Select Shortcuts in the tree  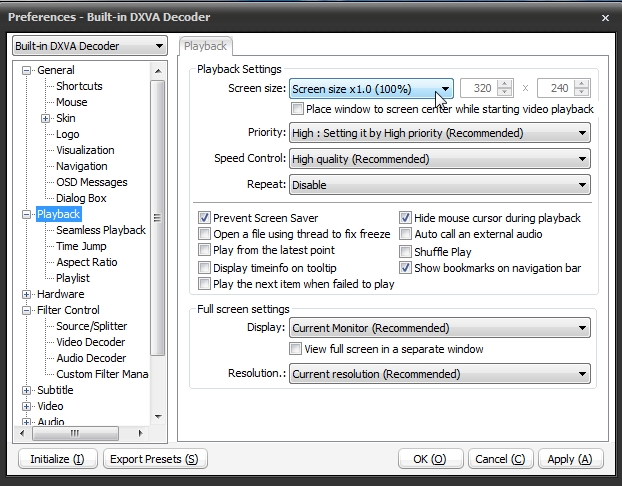79,86
